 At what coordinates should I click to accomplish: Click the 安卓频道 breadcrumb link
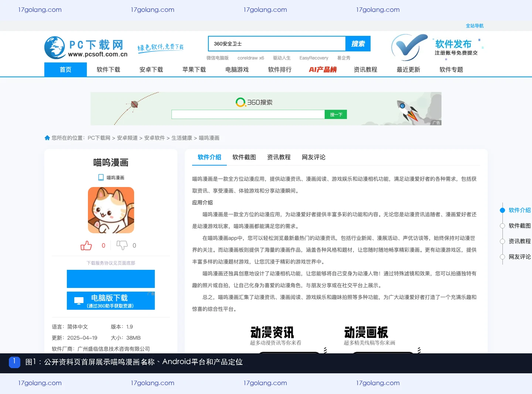127,138
